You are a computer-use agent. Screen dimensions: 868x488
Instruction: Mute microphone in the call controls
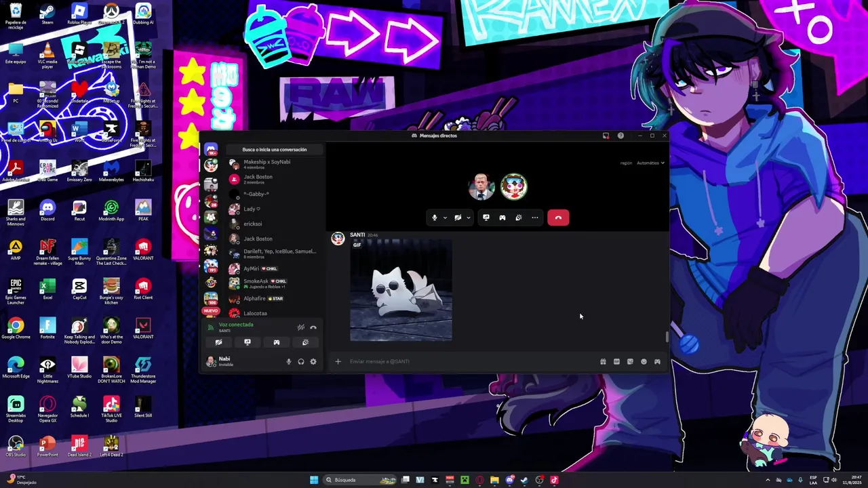(x=435, y=218)
